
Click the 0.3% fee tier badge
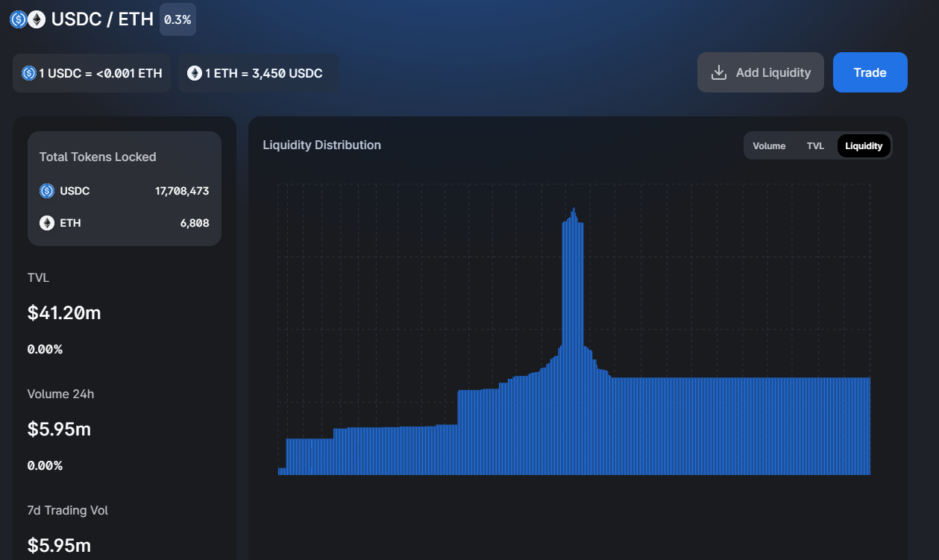(178, 19)
